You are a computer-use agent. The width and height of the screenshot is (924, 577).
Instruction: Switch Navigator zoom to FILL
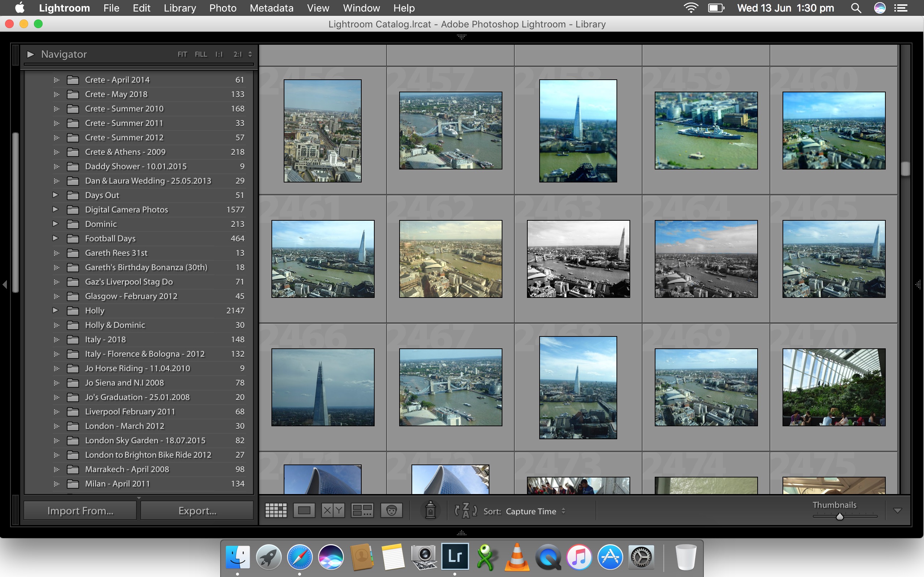(x=201, y=54)
